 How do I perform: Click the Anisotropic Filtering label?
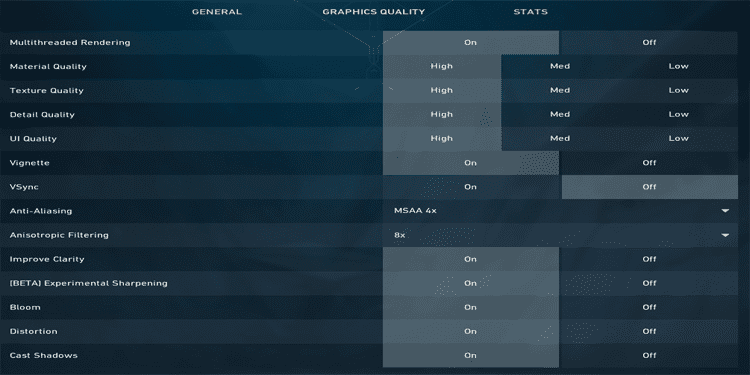point(59,235)
